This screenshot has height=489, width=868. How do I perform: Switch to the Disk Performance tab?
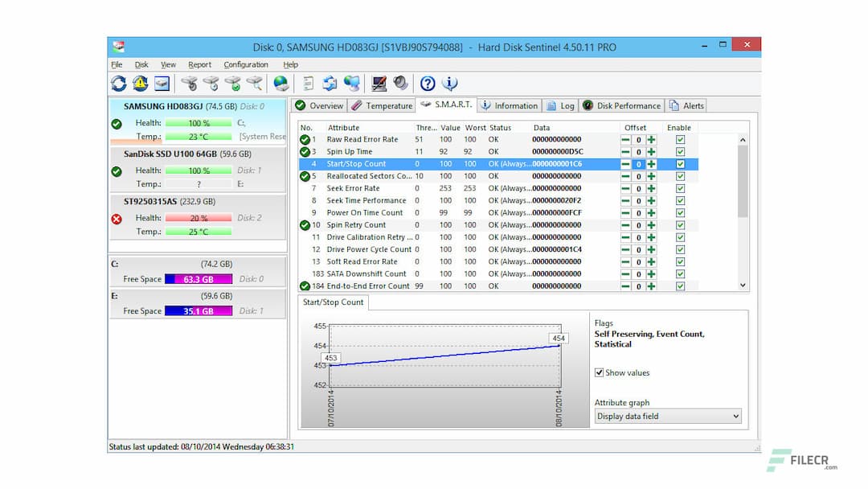point(621,106)
